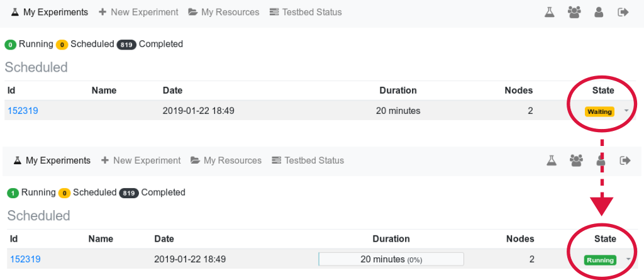644x280 pixels.
Task: Click the folder icon beside top My Resources
Action: [x=192, y=13]
